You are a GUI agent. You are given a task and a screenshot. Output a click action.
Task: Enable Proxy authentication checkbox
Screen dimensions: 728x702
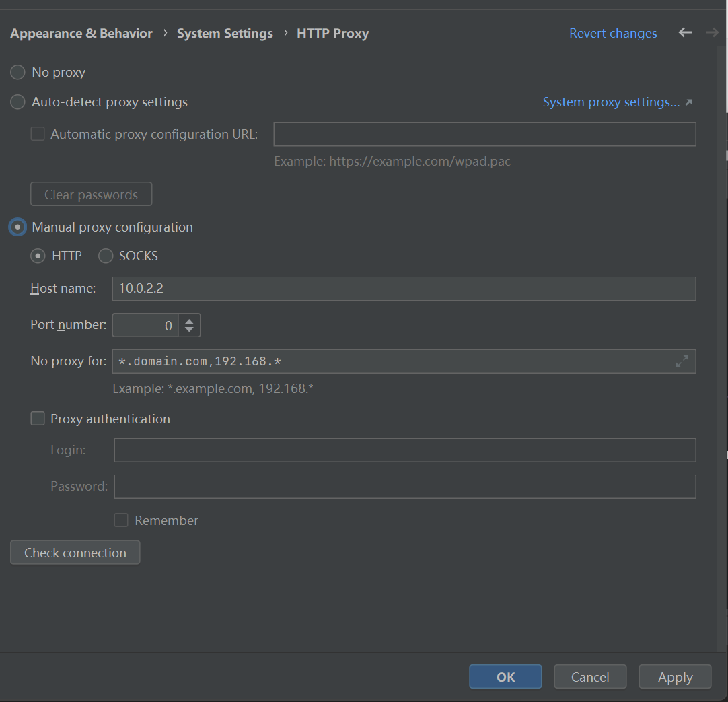[38, 419]
